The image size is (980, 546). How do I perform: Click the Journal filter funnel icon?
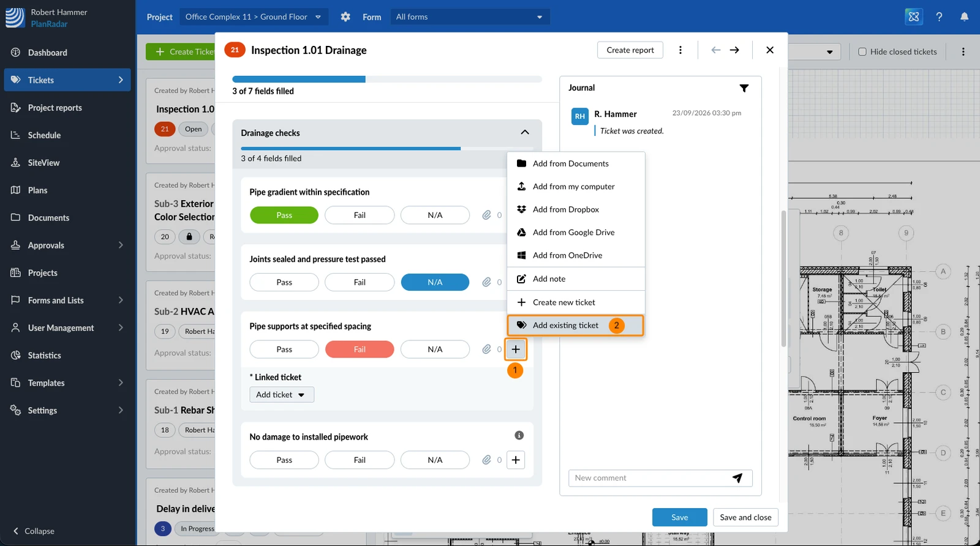click(x=744, y=88)
